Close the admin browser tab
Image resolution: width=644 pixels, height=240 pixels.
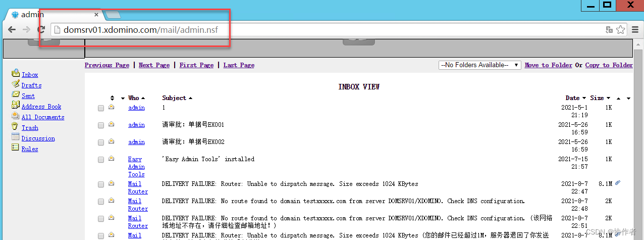[x=96, y=15]
